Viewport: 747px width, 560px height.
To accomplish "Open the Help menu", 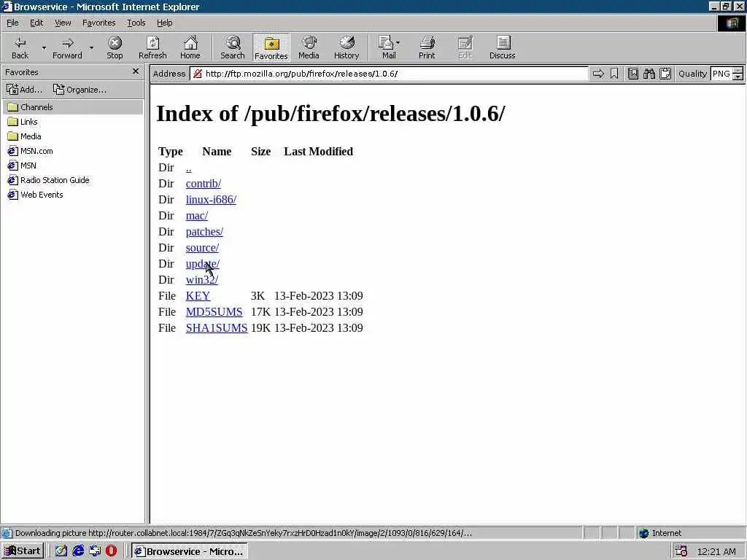I will pyautogui.click(x=164, y=23).
